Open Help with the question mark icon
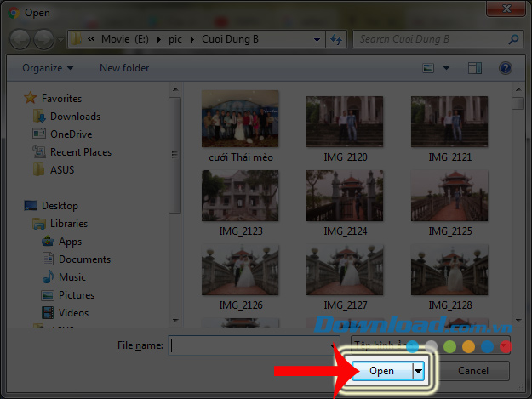 [506, 68]
